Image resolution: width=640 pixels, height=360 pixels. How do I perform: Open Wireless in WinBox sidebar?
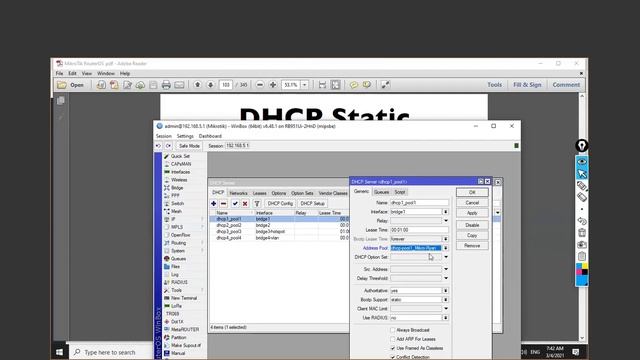(179, 180)
